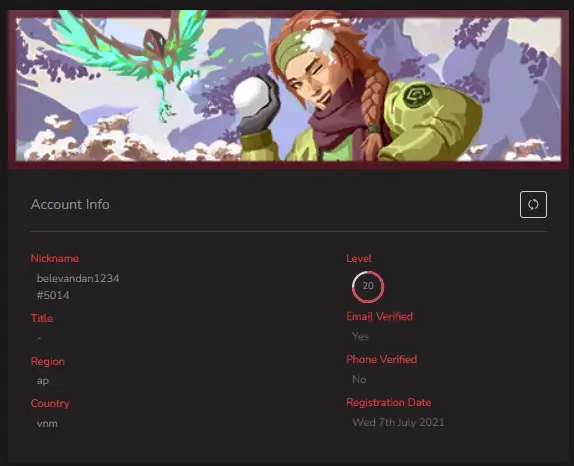Click the Account Info heading
The height and width of the screenshot is (466, 574).
70,204
